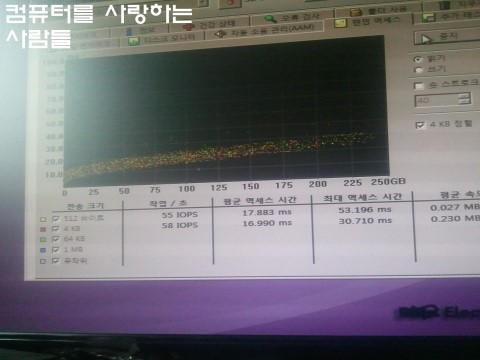The width and height of the screenshot is (480, 360).
Task: Select the 폴더 사용 folder icon
Action: [x=356, y=12]
